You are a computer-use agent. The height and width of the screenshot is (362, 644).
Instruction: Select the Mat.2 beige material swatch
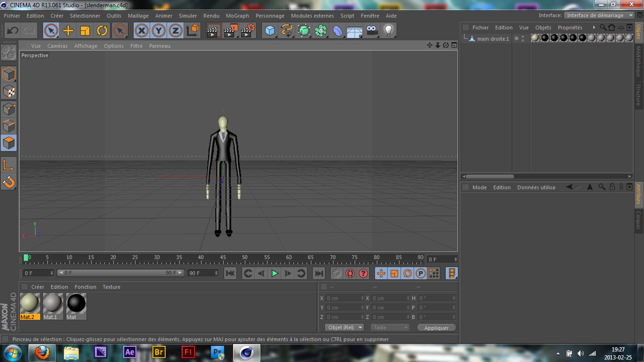(30, 306)
